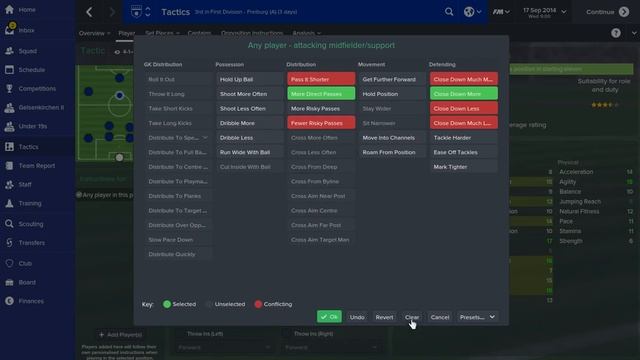Open the Presets dropdown
Image resolution: width=640 pixels, height=360 pixels.
click(x=477, y=317)
